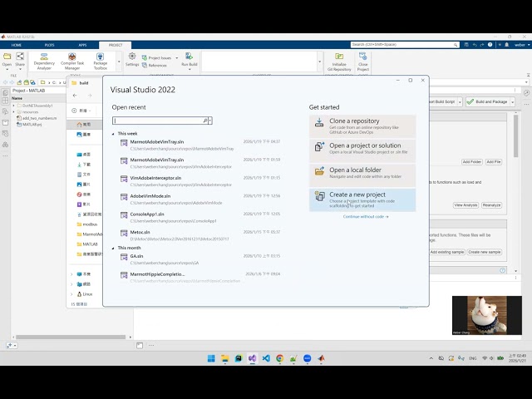The height and width of the screenshot is (399, 532).
Task: Launch Compiler Task Manager in MATLAB ribbon
Action: click(x=72, y=61)
